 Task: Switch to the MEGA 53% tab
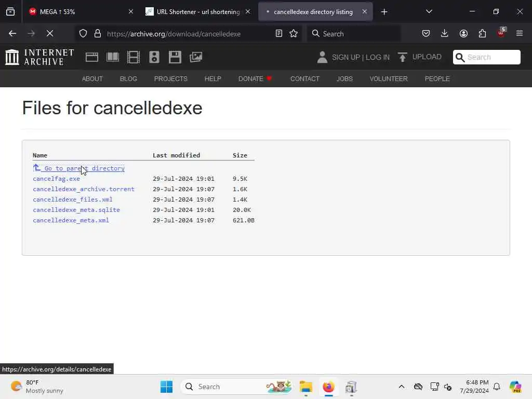click(81, 11)
